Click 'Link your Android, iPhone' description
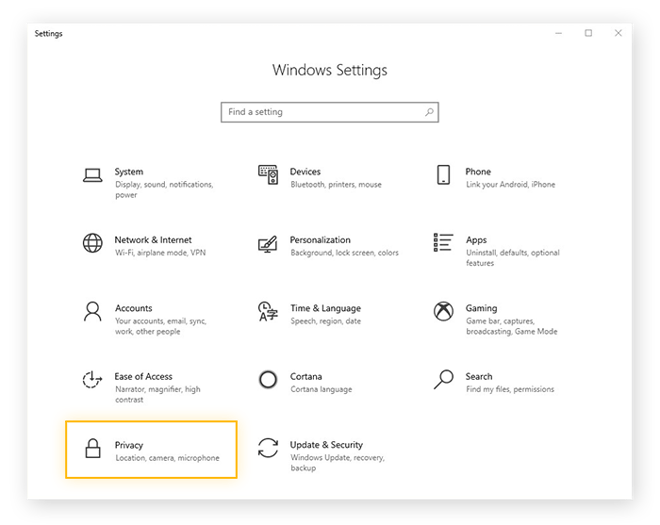This screenshot has width=660, height=525. [510, 184]
